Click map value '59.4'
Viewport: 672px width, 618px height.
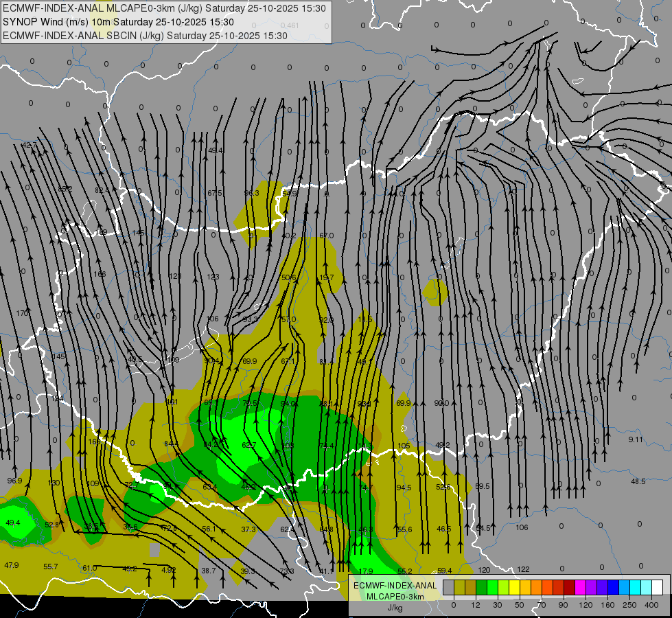tap(444, 571)
